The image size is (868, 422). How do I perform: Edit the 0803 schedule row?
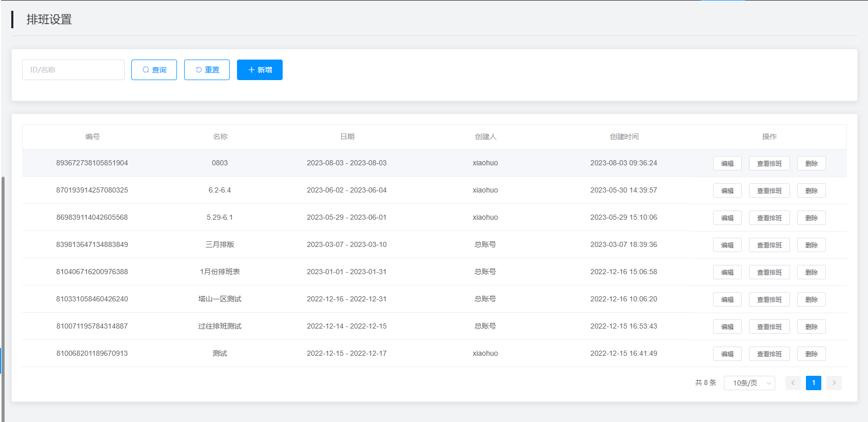[x=727, y=163]
